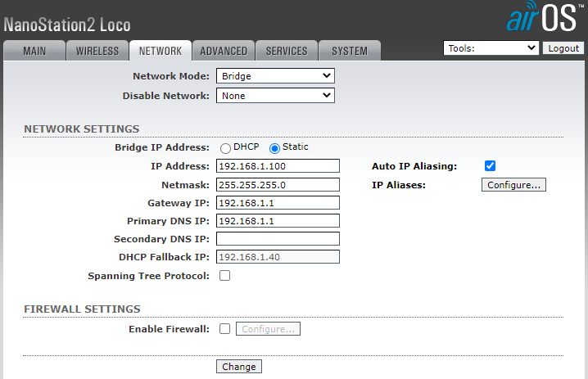Click the DHCP Fallback IP field
Image resolution: width=588 pixels, height=379 pixels.
pos(278,257)
